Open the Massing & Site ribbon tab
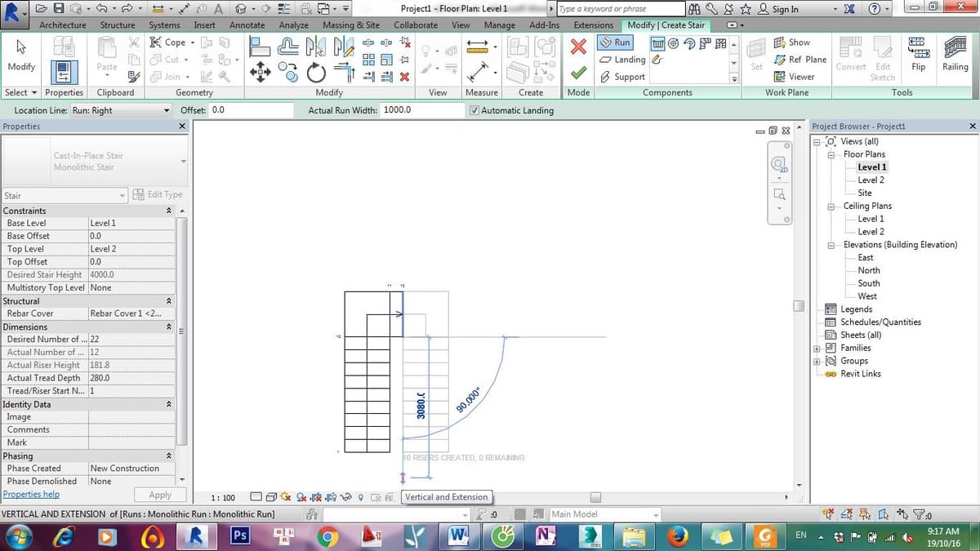This screenshot has height=551, width=980. (x=351, y=25)
